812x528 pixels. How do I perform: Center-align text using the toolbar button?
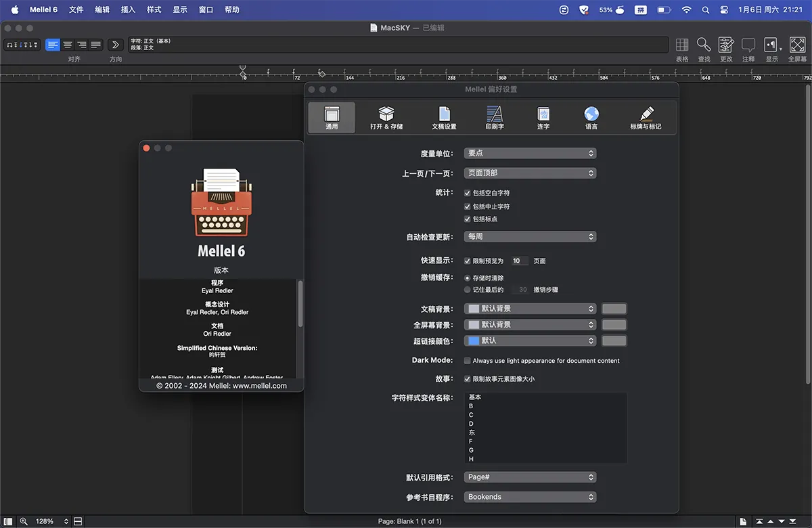(67, 45)
